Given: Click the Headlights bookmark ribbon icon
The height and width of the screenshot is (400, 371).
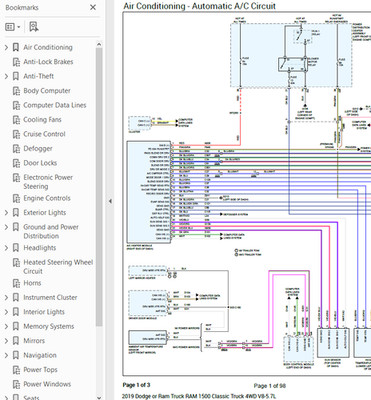Looking at the screenshot, I should (x=16, y=248).
